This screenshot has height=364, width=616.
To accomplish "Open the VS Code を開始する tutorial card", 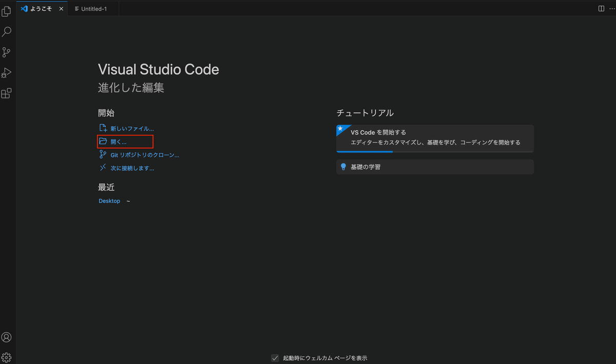I will pos(435,138).
